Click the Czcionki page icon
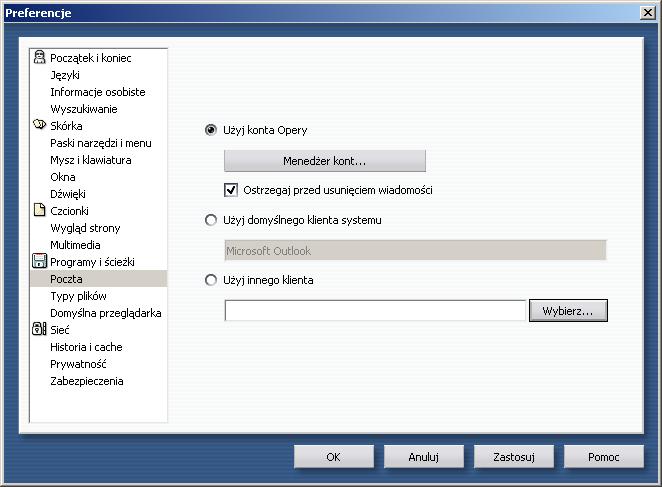 click(40, 211)
